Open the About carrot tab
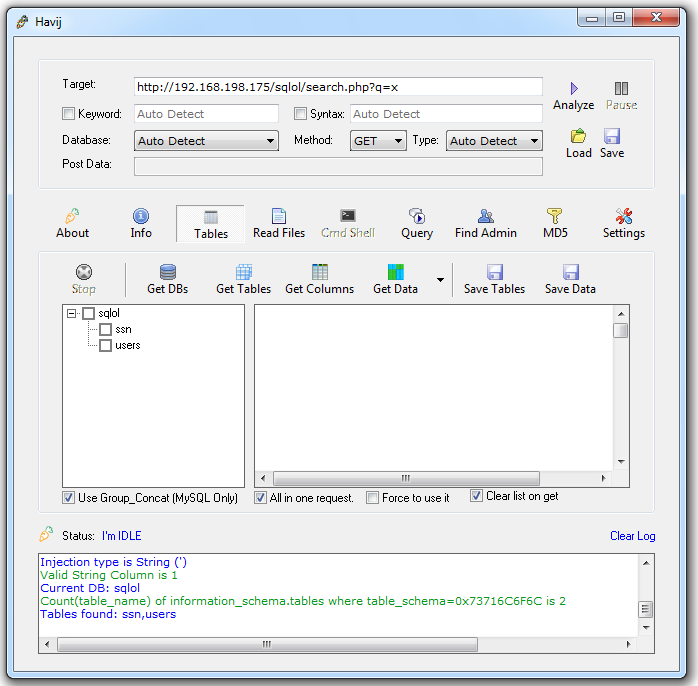The image size is (698, 686). point(72,224)
